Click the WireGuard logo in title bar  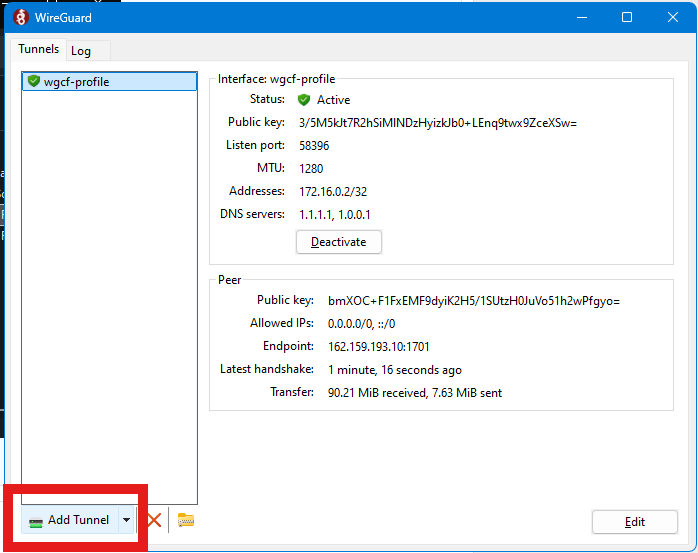[21, 17]
